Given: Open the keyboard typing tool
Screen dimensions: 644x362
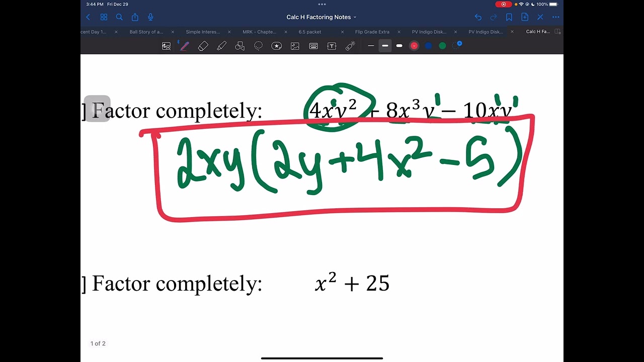Looking at the screenshot, I should point(313,46).
